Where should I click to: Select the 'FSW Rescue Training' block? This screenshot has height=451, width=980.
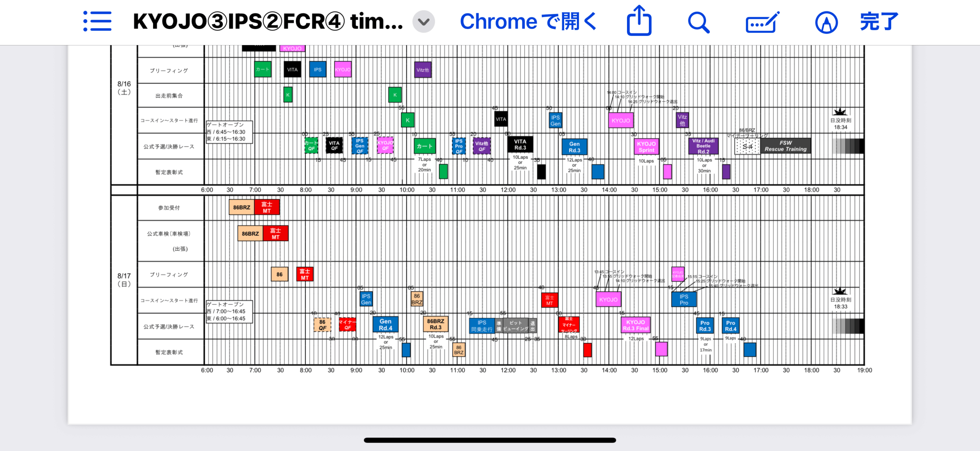[786, 146]
